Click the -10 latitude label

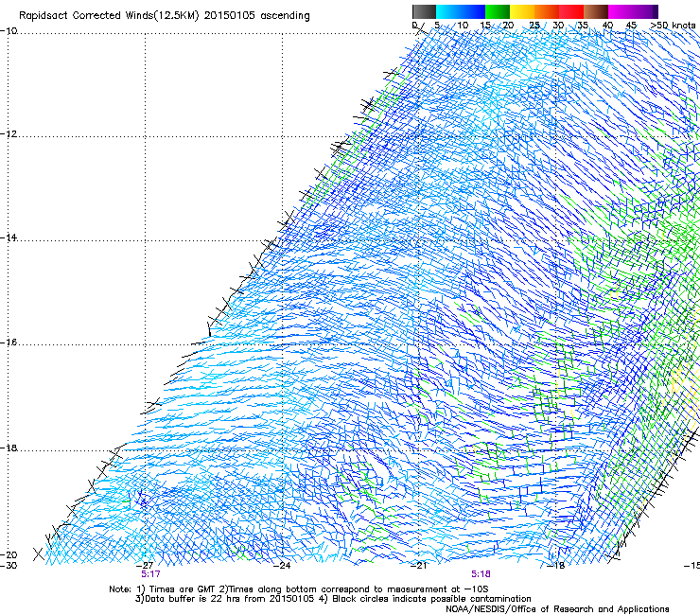point(9,31)
